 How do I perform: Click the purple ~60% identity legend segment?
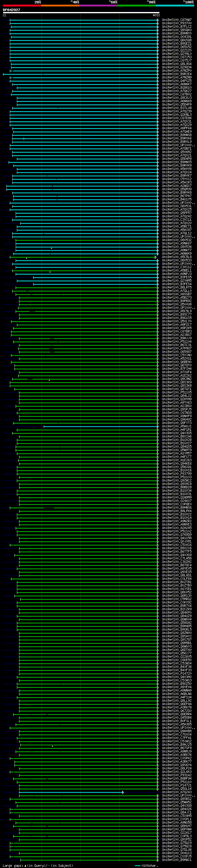click(98, 6)
